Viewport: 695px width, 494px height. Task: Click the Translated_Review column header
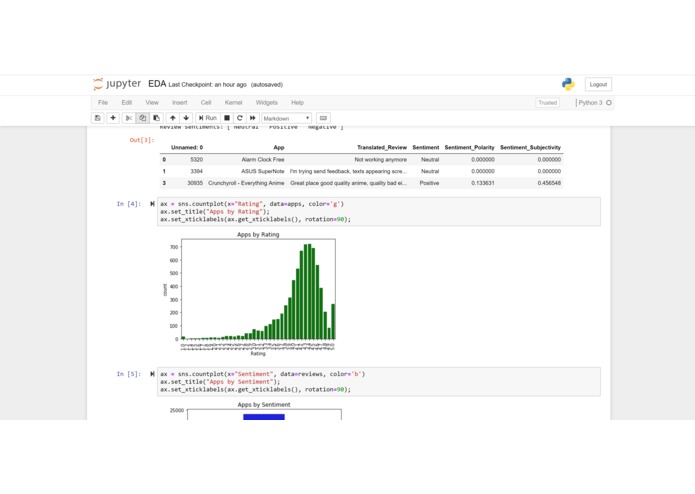tap(382, 148)
